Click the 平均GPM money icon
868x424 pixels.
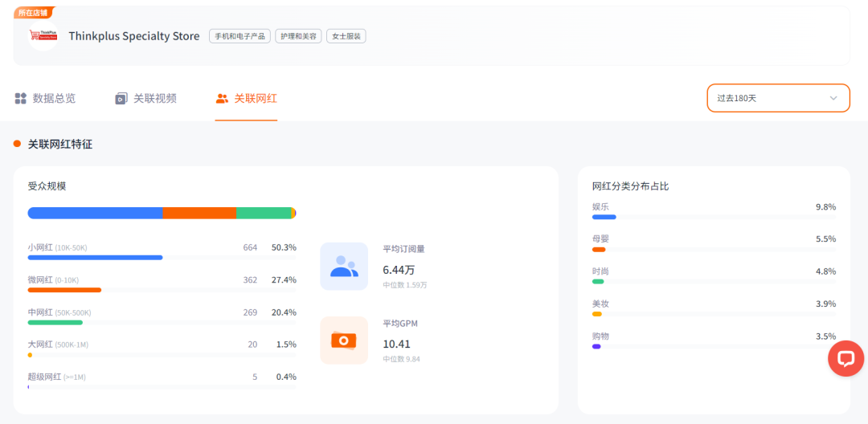tap(344, 340)
